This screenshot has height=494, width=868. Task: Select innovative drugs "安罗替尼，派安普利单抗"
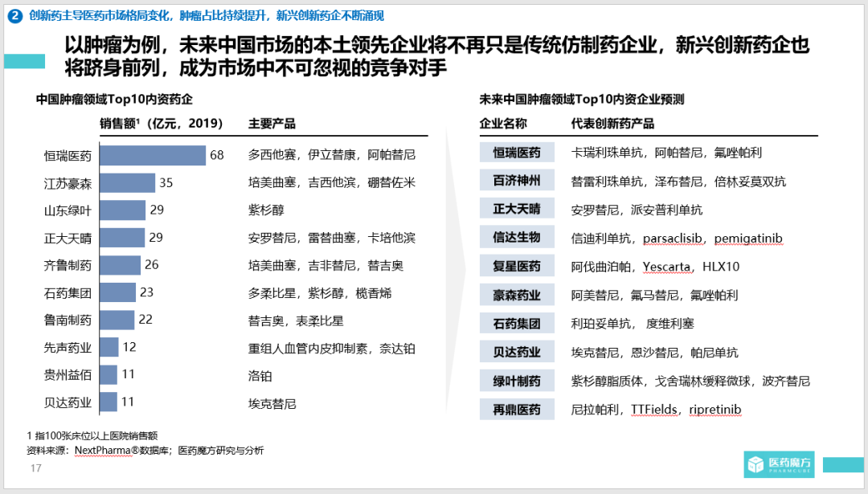[637, 210]
